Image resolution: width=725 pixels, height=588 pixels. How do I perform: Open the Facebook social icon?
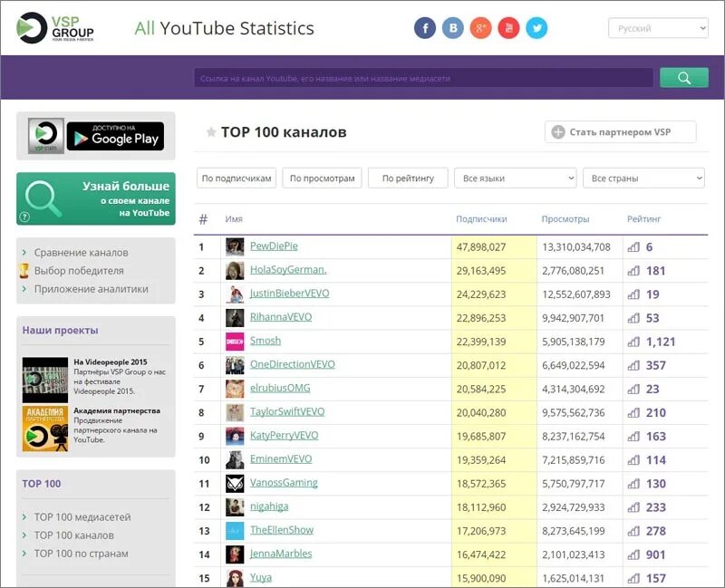pyautogui.click(x=424, y=28)
